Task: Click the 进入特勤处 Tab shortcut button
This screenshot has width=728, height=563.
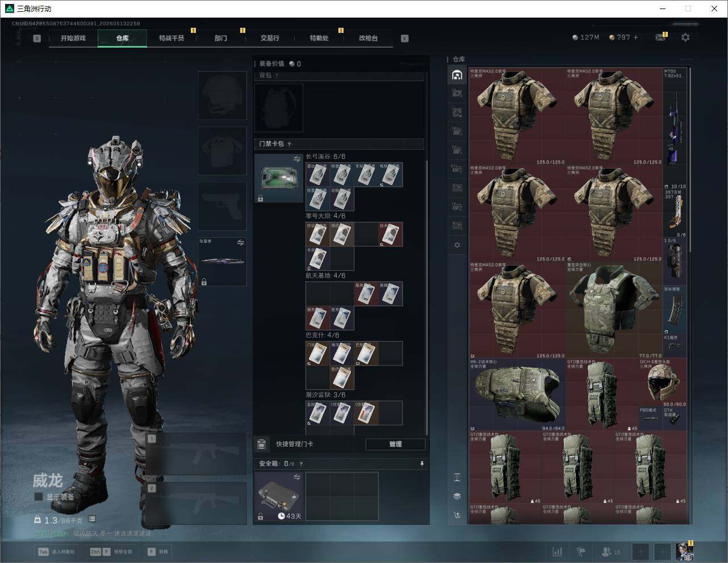Action: coord(56,551)
